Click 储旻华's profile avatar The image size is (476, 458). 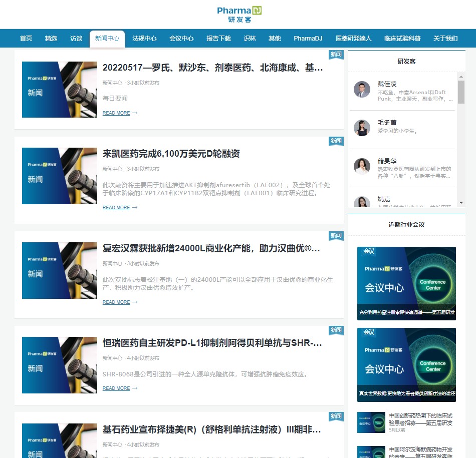pyautogui.click(x=362, y=166)
